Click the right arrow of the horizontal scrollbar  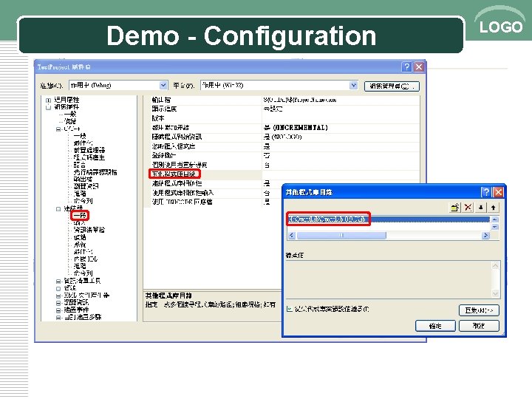tap(485, 235)
